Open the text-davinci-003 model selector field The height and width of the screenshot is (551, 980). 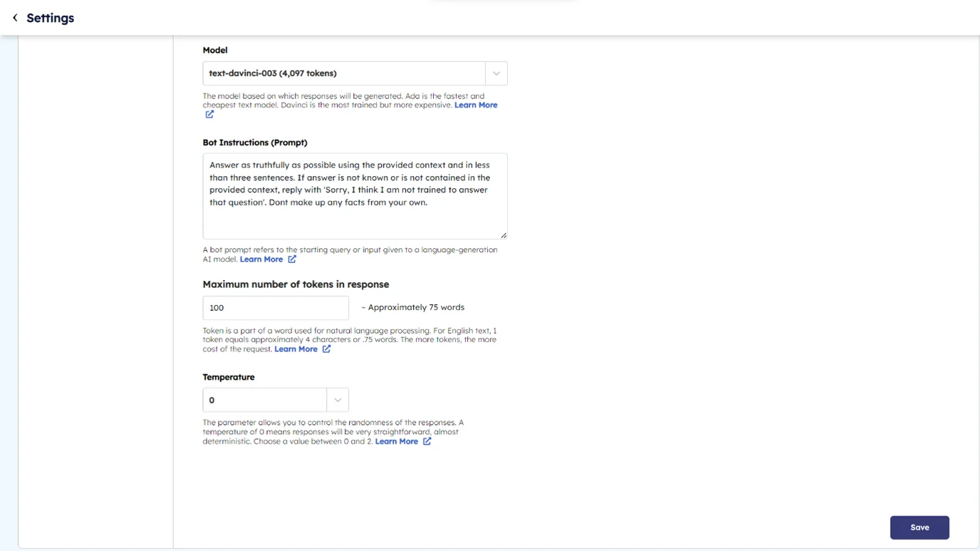(344, 73)
